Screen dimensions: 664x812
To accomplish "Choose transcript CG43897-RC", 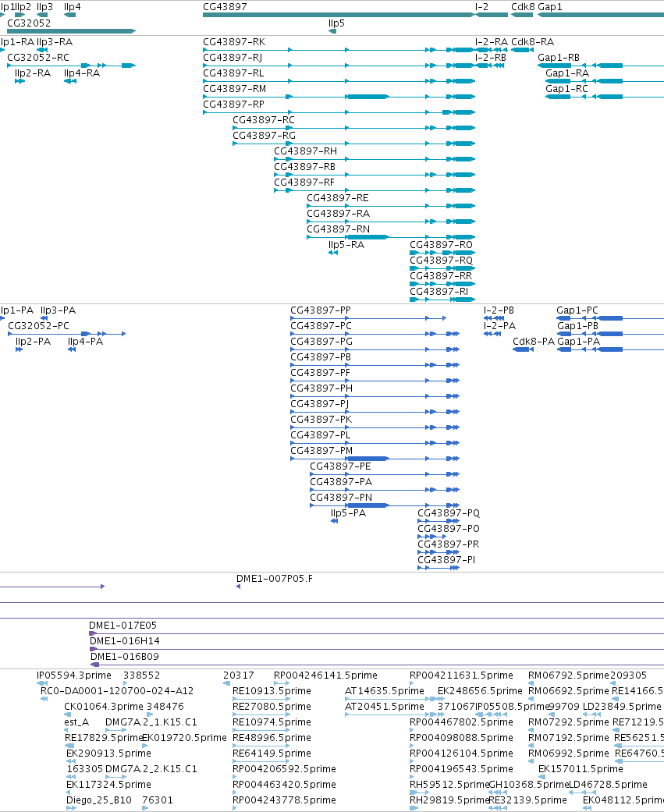I will pyautogui.click(x=264, y=119).
